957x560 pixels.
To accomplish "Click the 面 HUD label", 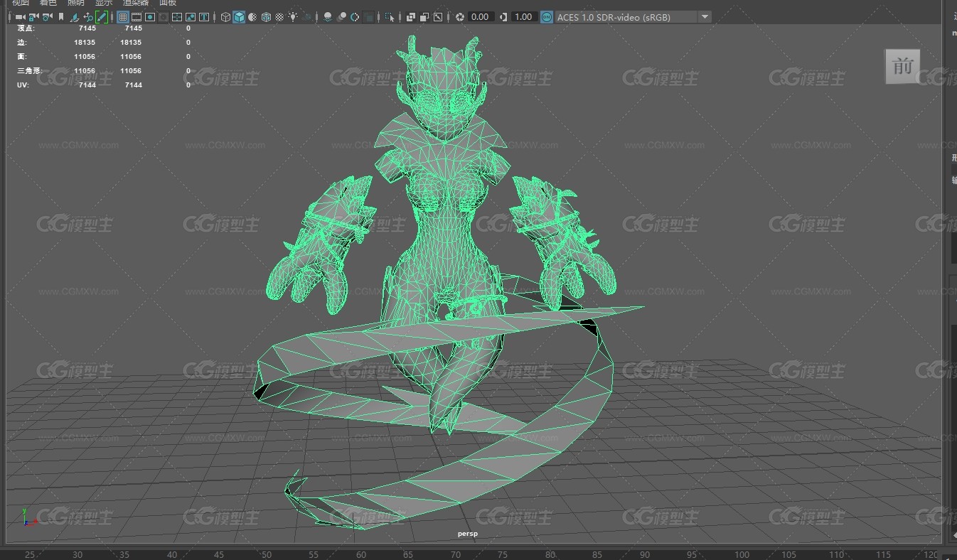I will (x=21, y=57).
